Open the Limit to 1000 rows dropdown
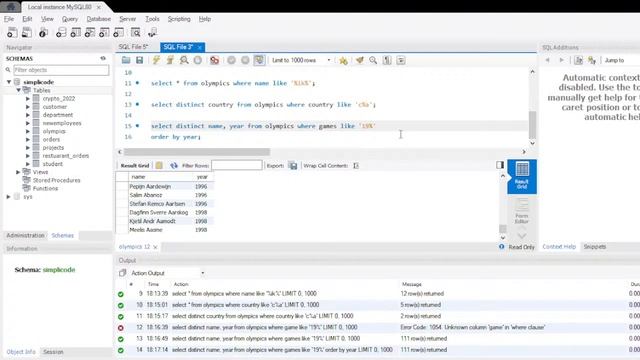The width and height of the screenshot is (640, 360). click(300, 60)
